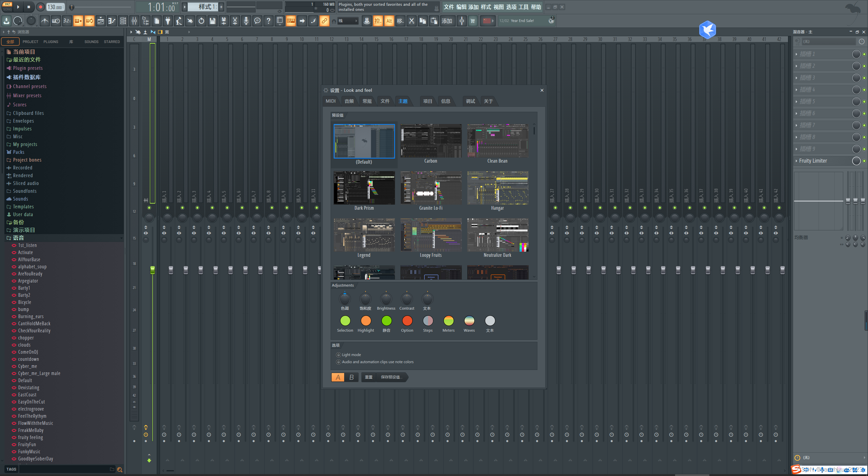Viewport: 868px width, 476px height.
Task: Toggle Fruity Limiter slot enable LED
Action: point(864,161)
